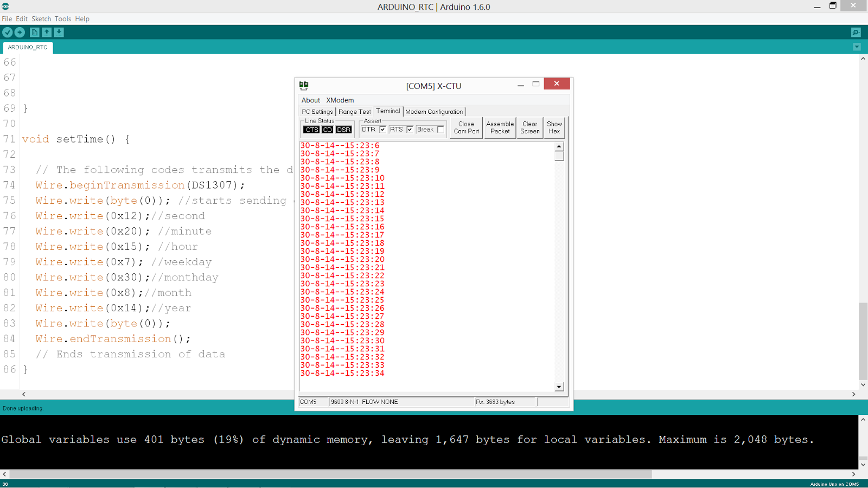Click the DSR line status indicator
The height and width of the screenshot is (488, 868).
(x=342, y=130)
